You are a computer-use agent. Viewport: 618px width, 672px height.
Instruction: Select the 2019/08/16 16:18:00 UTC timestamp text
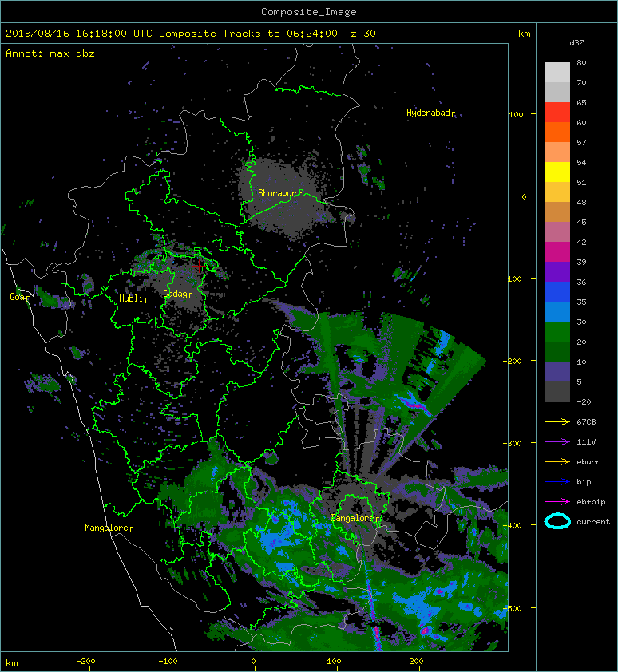[x=79, y=34]
